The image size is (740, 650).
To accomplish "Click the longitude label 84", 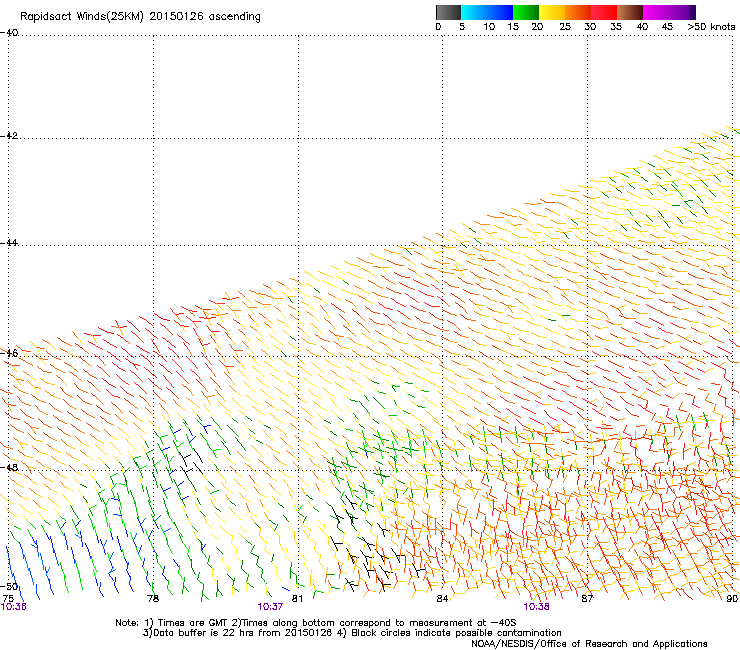I will pyautogui.click(x=442, y=599).
